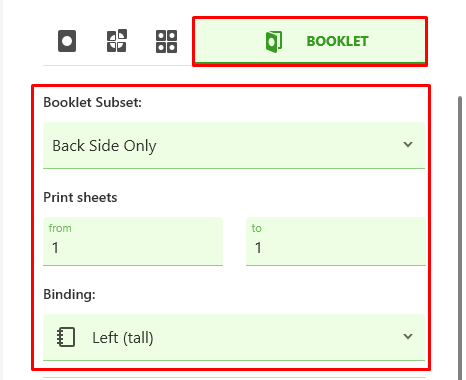Select the poster tiling layout icon

click(x=117, y=41)
